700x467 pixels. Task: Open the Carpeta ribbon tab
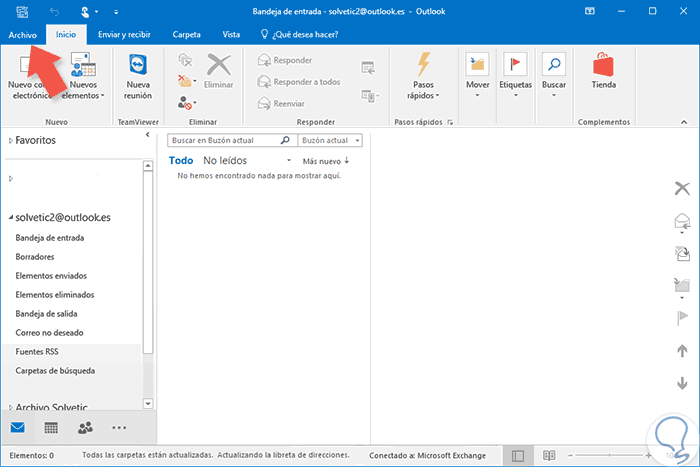pyautogui.click(x=186, y=34)
